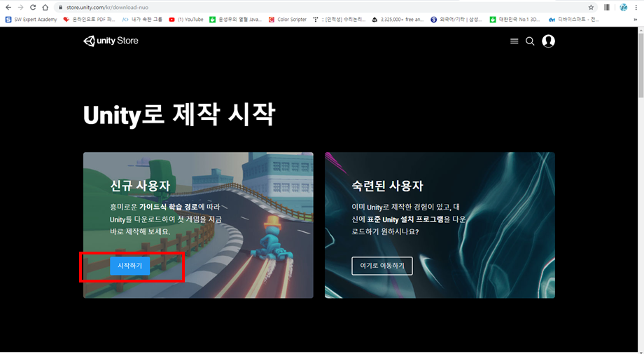Reload the current page
The image size is (644, 354).
33,8
